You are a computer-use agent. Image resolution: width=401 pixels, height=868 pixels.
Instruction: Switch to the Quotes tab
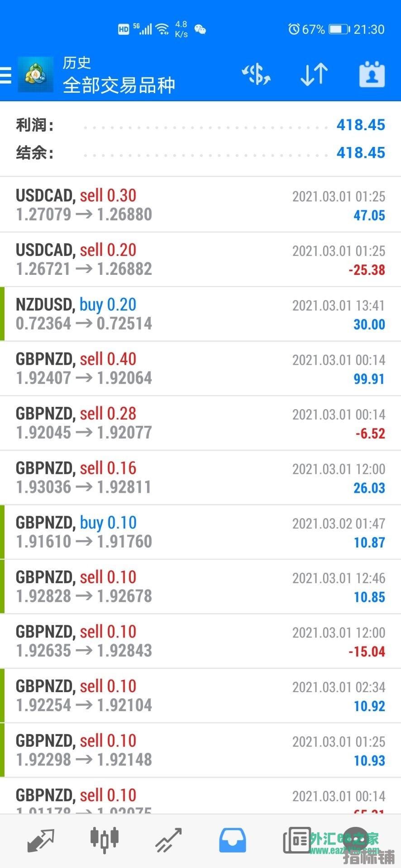[x=41, y=840]
